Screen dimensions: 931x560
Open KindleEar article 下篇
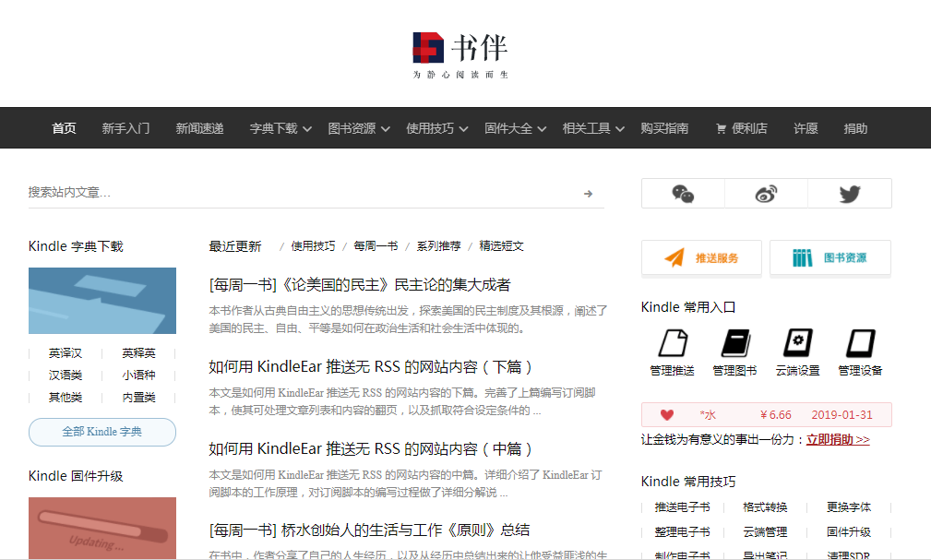click(x=371, y=367)
